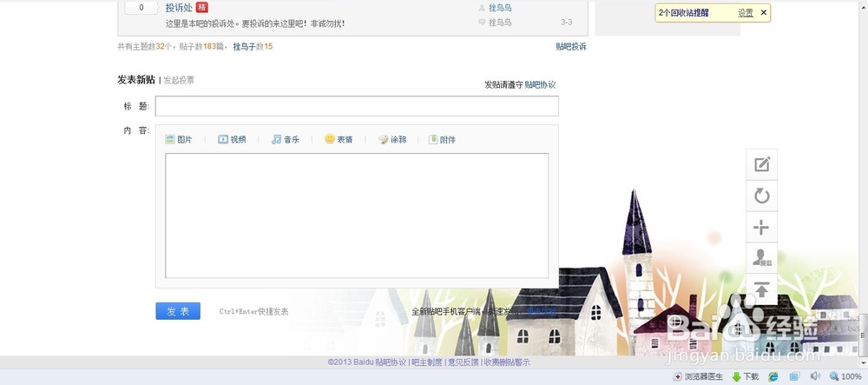Image resolution: width=868 pixels, height=385 pixels.
Task: Open footer 收费删贴警示 link
Action: point(507,362)
